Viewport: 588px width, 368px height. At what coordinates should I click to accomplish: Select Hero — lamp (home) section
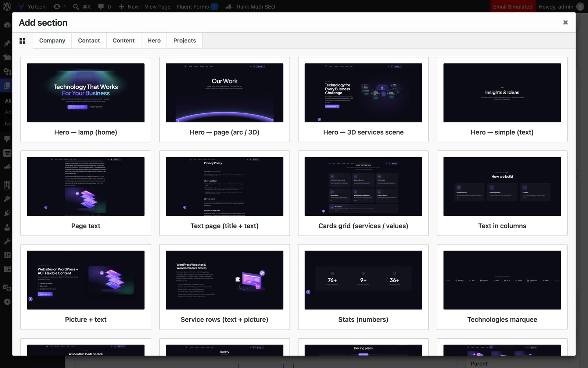pos(86,99)
